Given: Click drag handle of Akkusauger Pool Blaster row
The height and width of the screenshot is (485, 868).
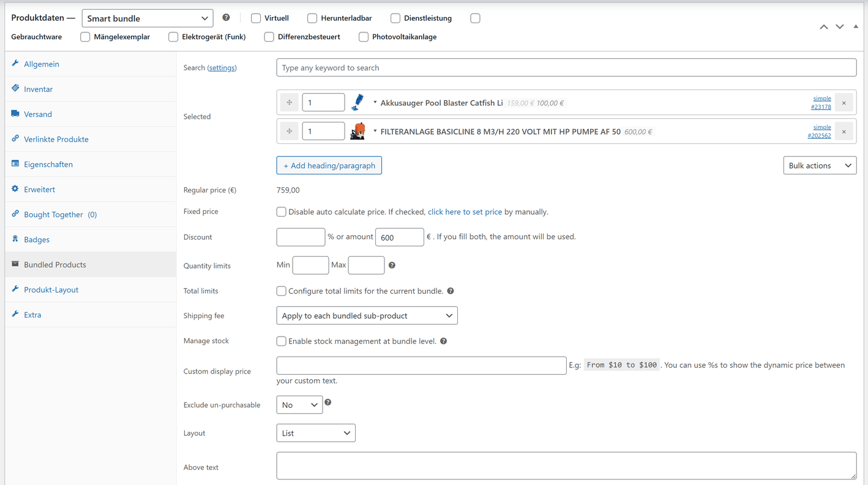Looking at the screenshot, I should point(290,103).
